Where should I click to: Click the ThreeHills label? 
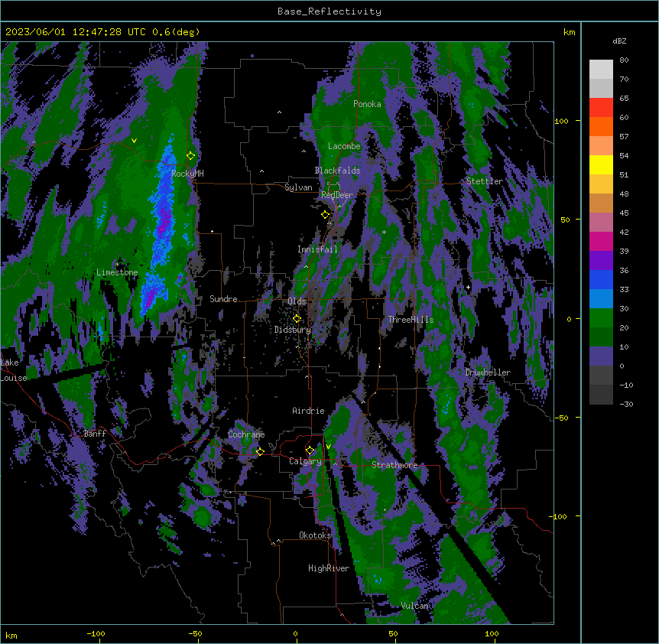[411, 320]
